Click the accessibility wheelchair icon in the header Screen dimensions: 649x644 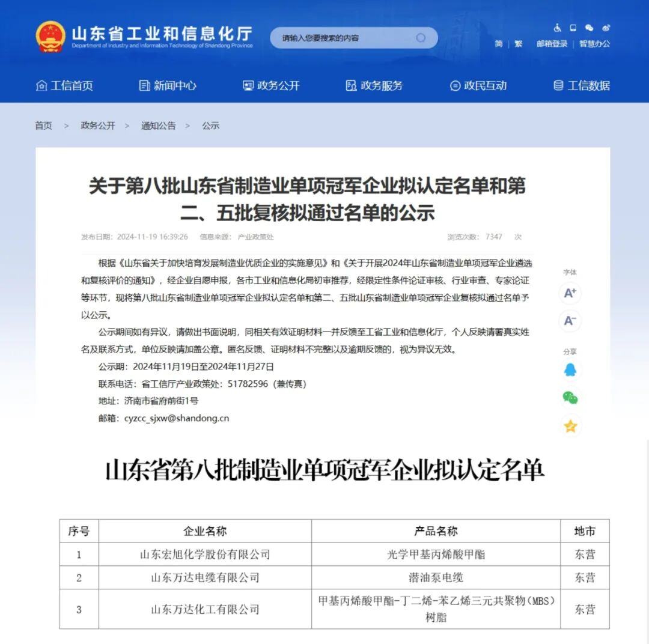pyautogui.click(x=557, y=28)
